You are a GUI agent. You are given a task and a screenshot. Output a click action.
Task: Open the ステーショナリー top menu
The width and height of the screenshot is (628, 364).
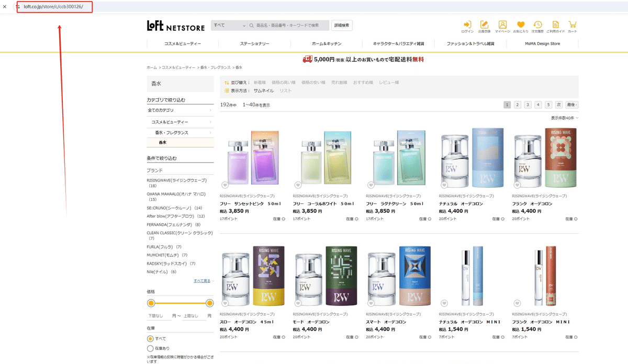coord(255,44)
